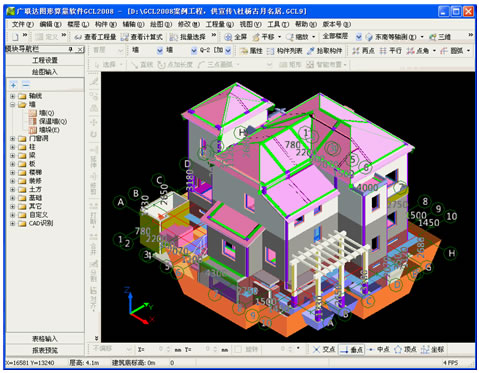Viewport: 479px width, 373px height.
Task: Select the 平移 pan tool
Action: [x=263, y=37]
